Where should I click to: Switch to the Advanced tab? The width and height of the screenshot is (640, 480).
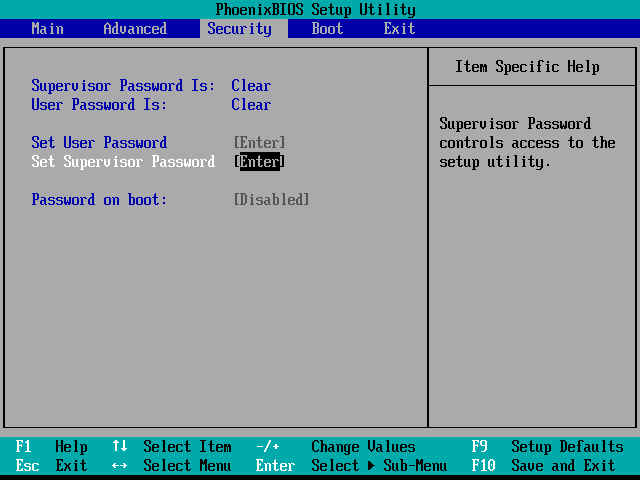click(x=135, y=29)
